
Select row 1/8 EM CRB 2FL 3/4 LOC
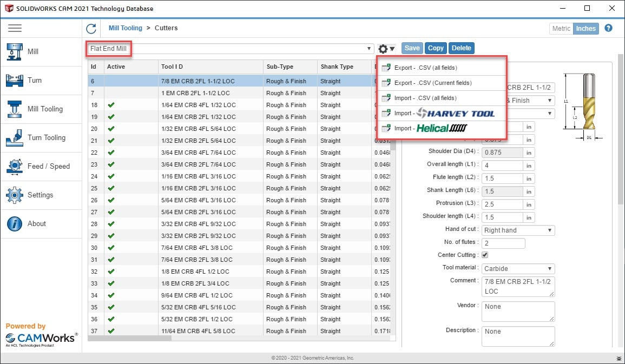click(239, 283)
